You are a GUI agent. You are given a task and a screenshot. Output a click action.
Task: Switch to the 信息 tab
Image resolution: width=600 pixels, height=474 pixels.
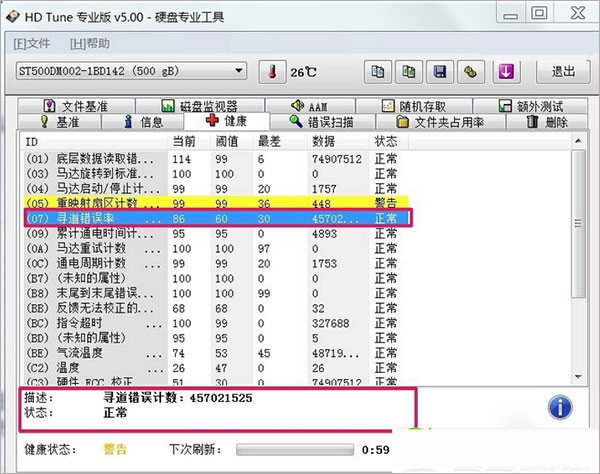(144, 122)
